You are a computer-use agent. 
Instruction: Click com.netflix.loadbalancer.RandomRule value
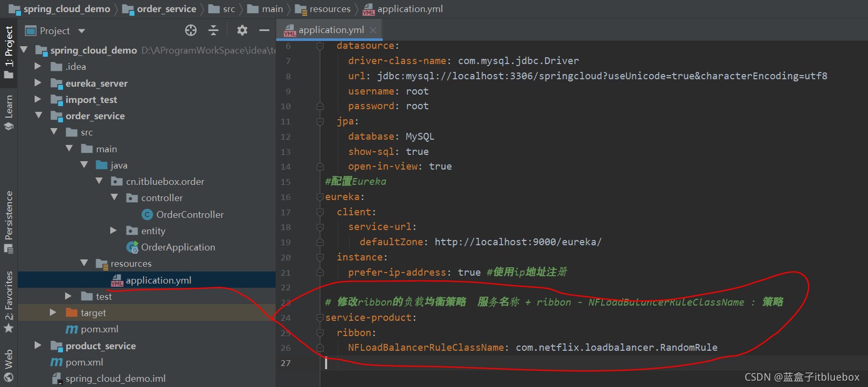pos(616,347)
